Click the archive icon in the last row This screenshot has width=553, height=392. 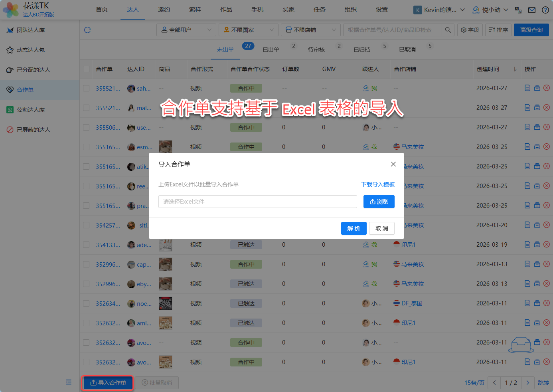[x=537, y=362]
